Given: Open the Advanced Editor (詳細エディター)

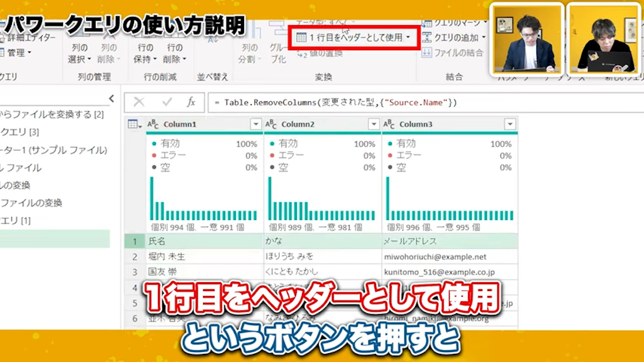Looking at the screenshot, I should pyautogui.click(x=28, y=36).
